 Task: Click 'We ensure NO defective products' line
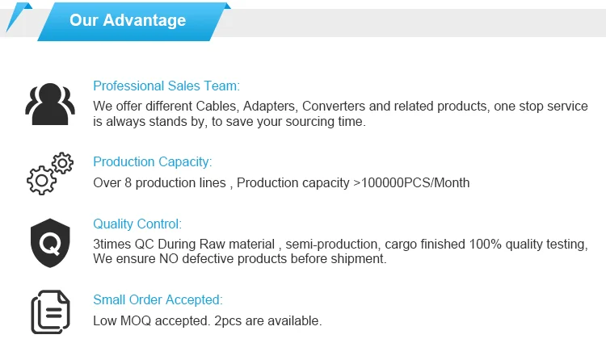click(x=240, y=259)
